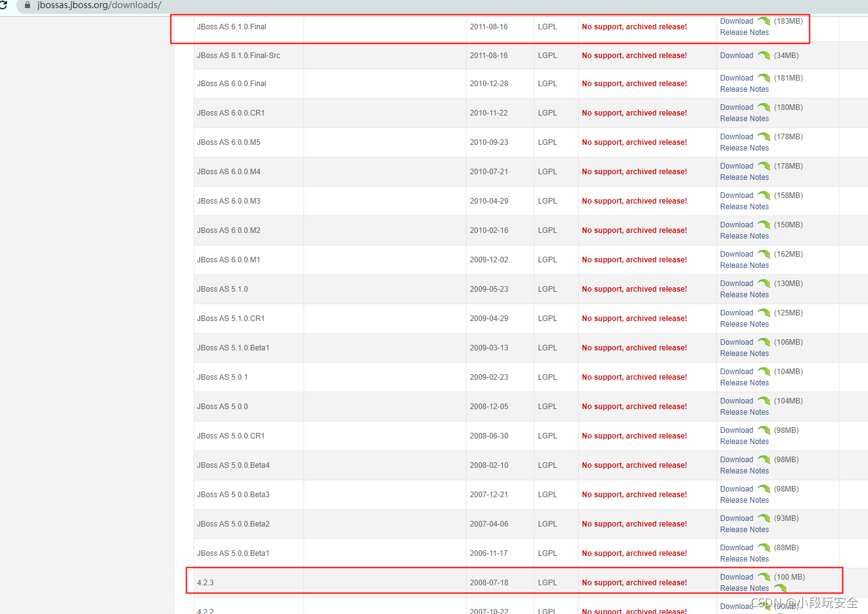This screenshot has width=868, height=614.
Task: Open Download link for 6.1.0.Final-Src
Action: pos(737,56)
